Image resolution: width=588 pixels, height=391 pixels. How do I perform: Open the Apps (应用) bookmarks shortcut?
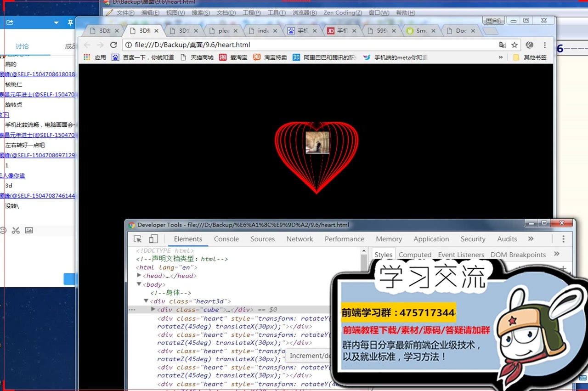(x=95, y=57)
